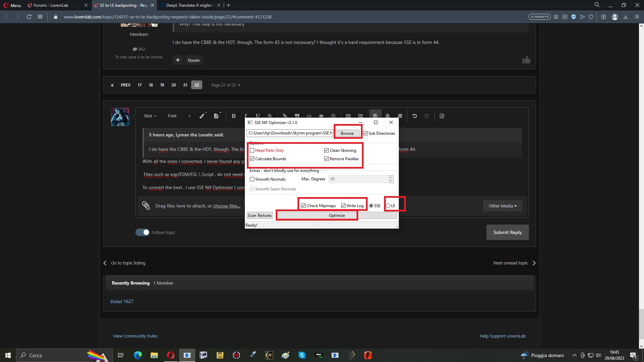Toggle Write Log checkbox
The height and width of the screenshot is (362, 644).
(x=343, y=206)
